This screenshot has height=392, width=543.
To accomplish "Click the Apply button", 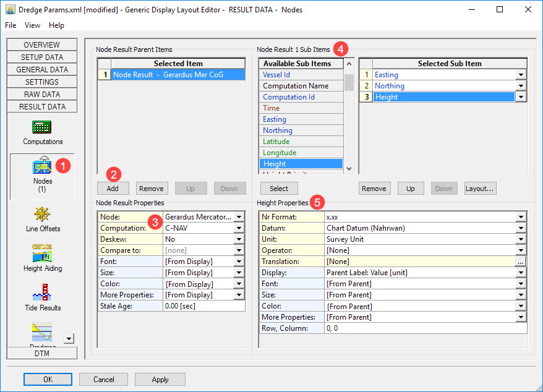I will click(x=160, y=379).
